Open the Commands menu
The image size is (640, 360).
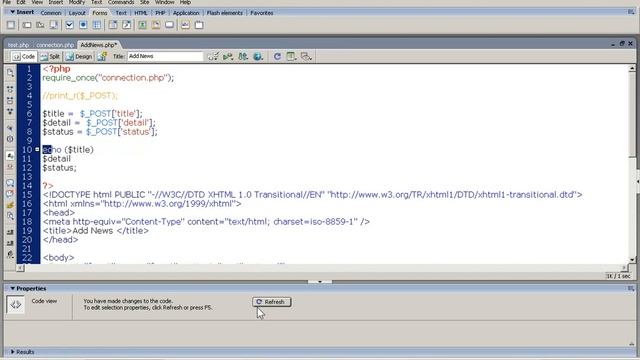[x=121, y=2]
